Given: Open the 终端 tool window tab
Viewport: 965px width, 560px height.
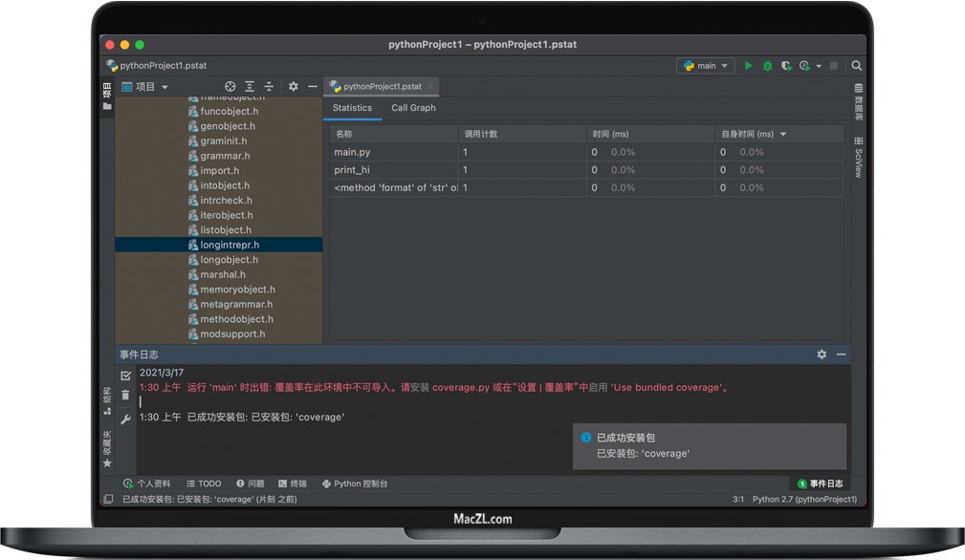Looking at the screenshot, I should [x=292, y=484].
